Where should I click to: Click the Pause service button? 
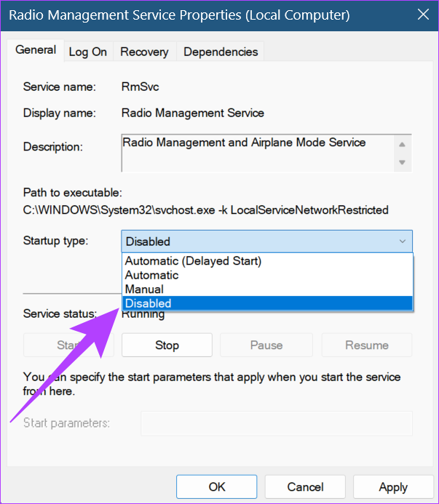tap(266, 345)
